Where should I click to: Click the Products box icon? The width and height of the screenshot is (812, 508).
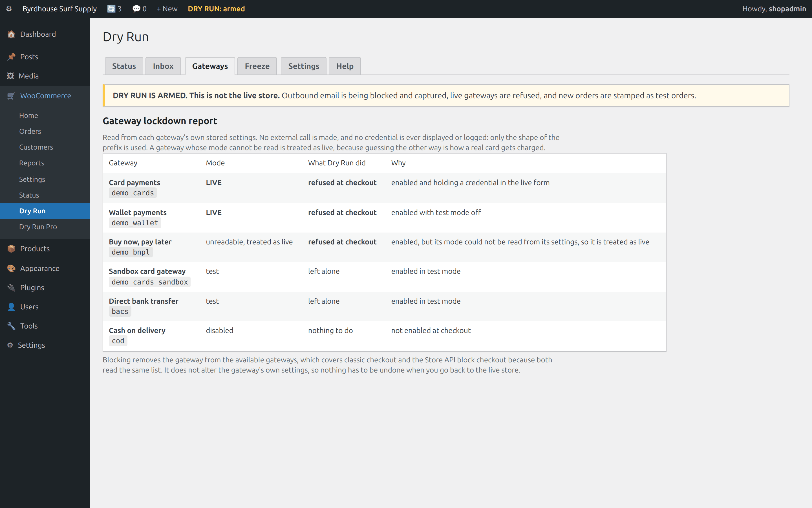coord(11,249)
